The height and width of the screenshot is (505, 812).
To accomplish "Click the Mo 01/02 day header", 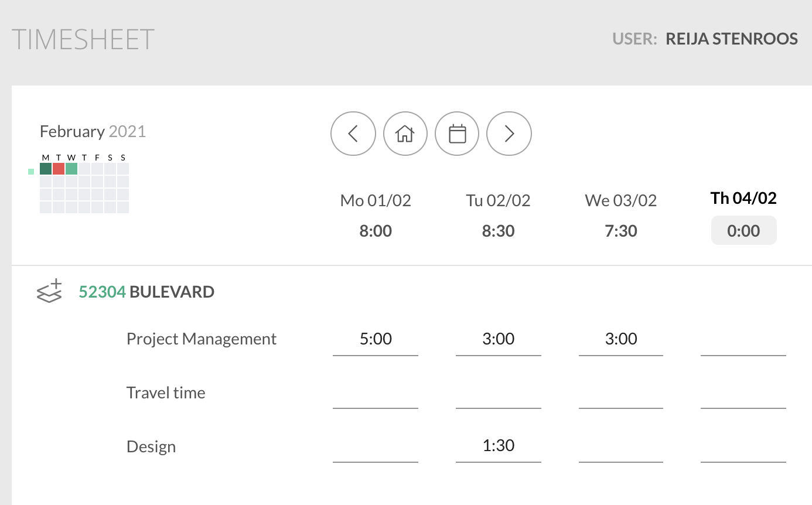I will pos(376,200).
